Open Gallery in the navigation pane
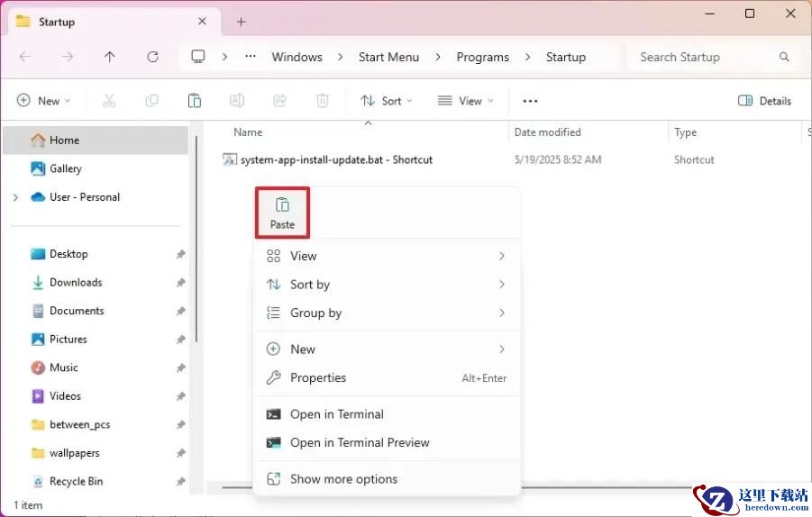The width and height of the screenshot is (812, 517). click(x=96, y=168)
